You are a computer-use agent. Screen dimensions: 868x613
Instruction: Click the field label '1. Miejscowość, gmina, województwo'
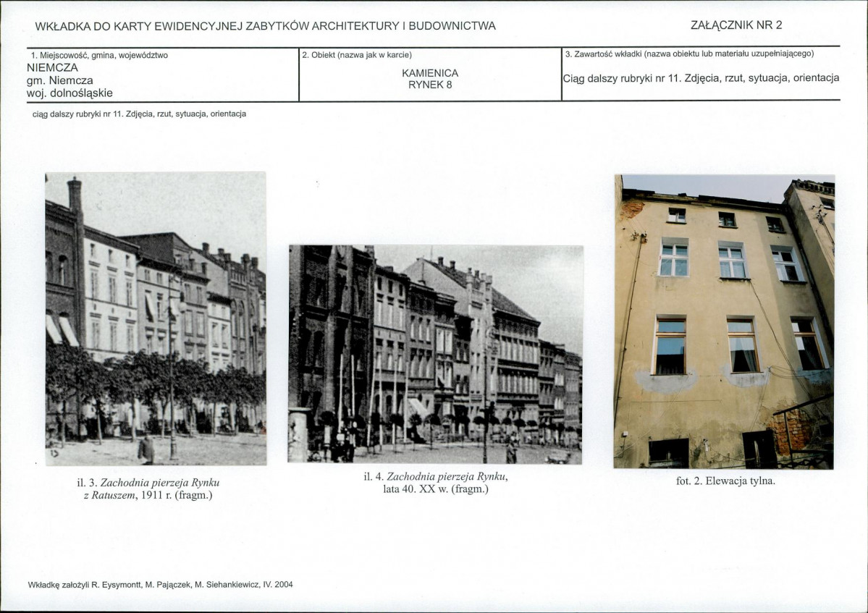tap(99, 55)
